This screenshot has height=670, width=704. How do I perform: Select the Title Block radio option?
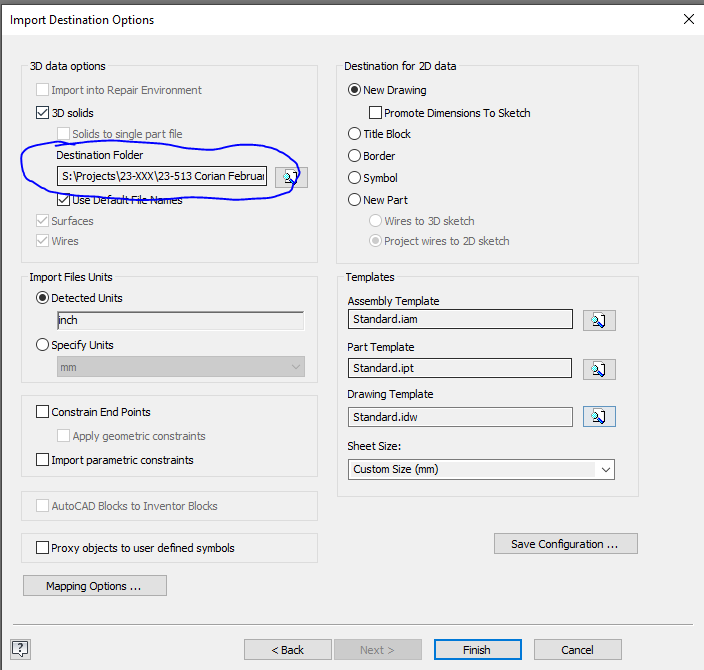[x=354, y=133]
